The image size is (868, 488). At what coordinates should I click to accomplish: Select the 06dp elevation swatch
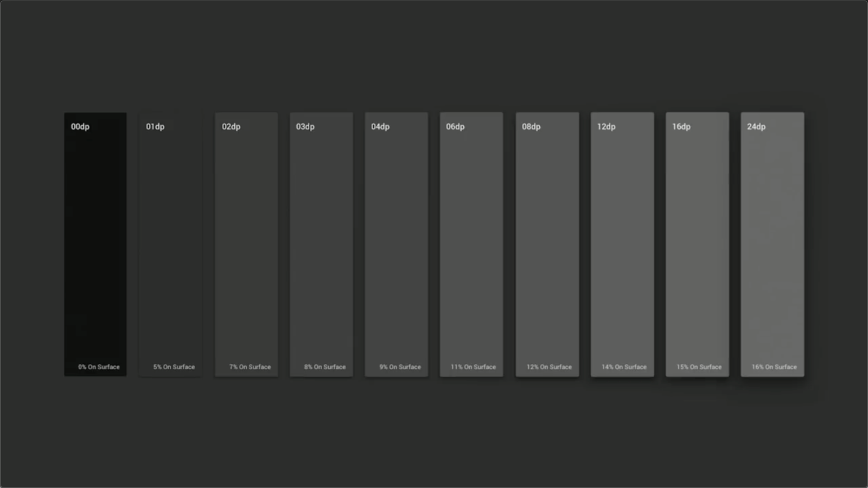click(x=471, y=245)
